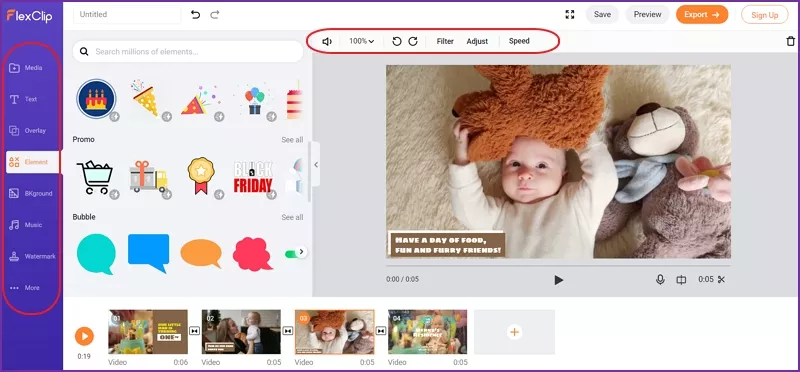This screenshot has width=800, height=372.
Task: Add the teal speech bubble
Action: point(96,254)
